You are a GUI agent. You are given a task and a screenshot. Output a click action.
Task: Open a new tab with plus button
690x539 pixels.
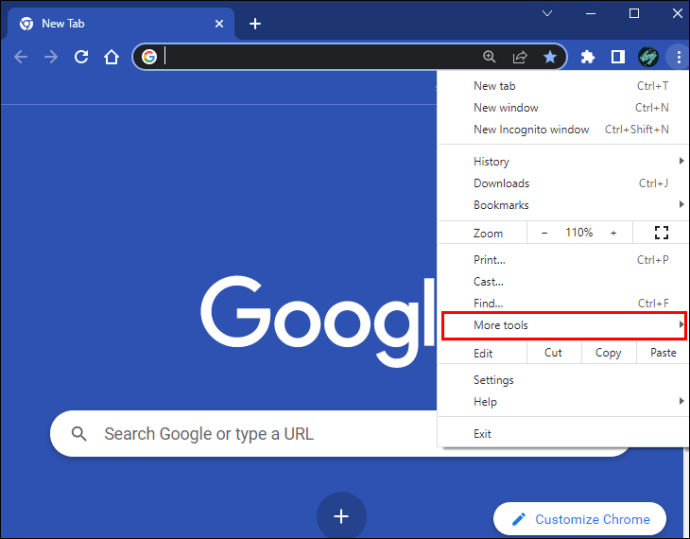(x=255, y=24)
